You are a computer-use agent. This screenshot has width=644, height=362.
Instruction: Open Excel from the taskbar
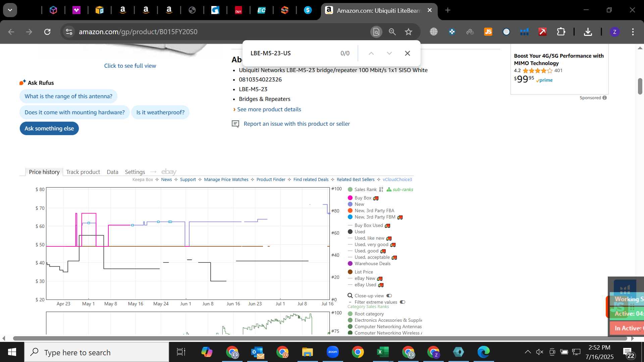[x=383, y=352]
